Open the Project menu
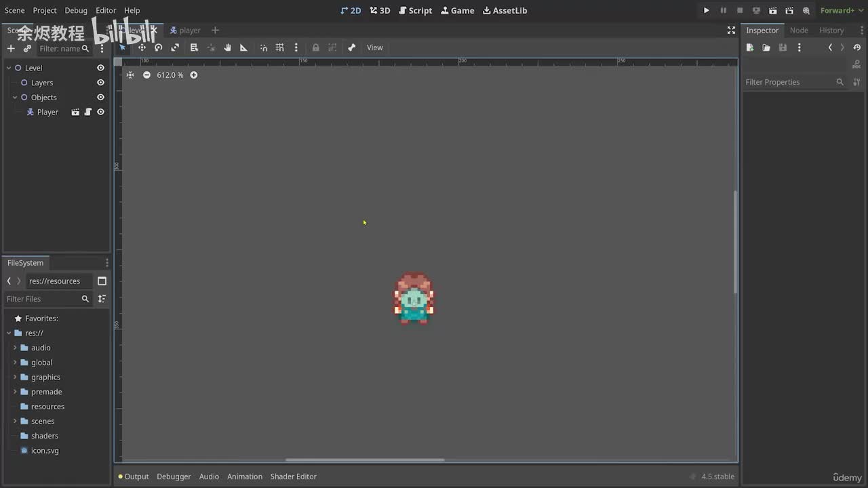 click(x=45, y=10)
